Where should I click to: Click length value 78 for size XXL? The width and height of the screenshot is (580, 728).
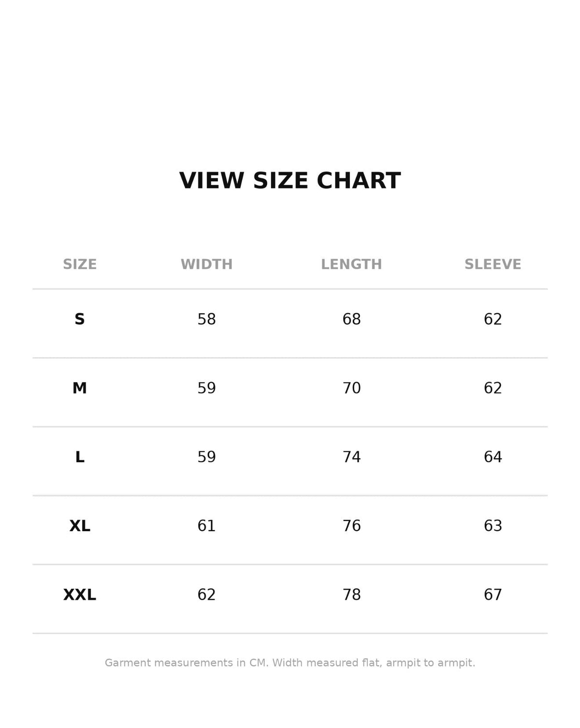pyautogui.click(x=351, y=595)
